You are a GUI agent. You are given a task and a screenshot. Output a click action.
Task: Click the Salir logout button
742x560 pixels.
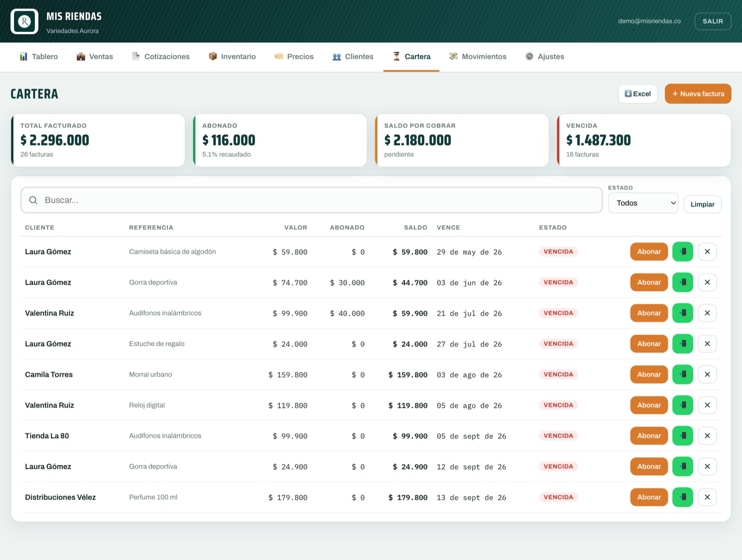click(x=713, y=21)
